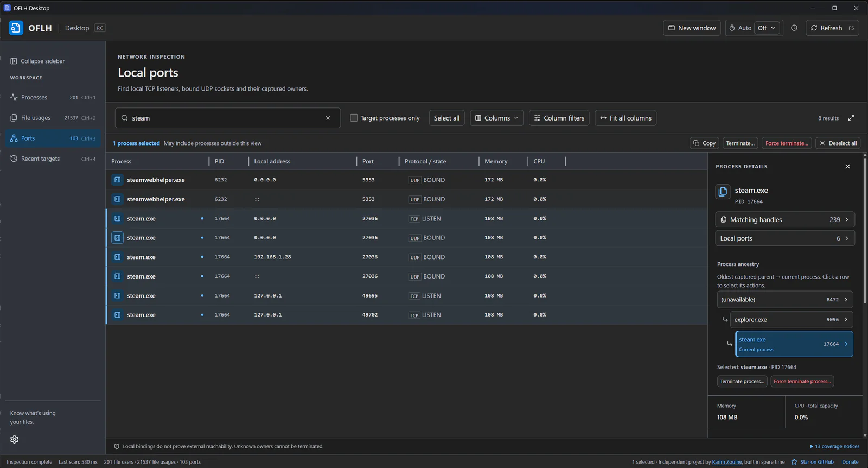Click the icon of steam.exe 192.168.1.28 row
Screen dimensions: 868x468
click(117, 257)
